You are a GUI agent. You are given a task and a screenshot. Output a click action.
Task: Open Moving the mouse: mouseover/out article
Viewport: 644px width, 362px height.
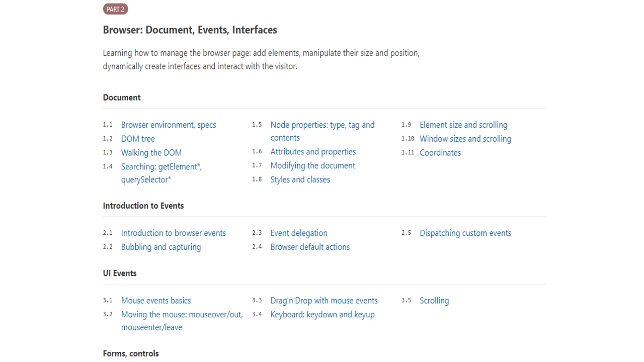coord(182,321)
